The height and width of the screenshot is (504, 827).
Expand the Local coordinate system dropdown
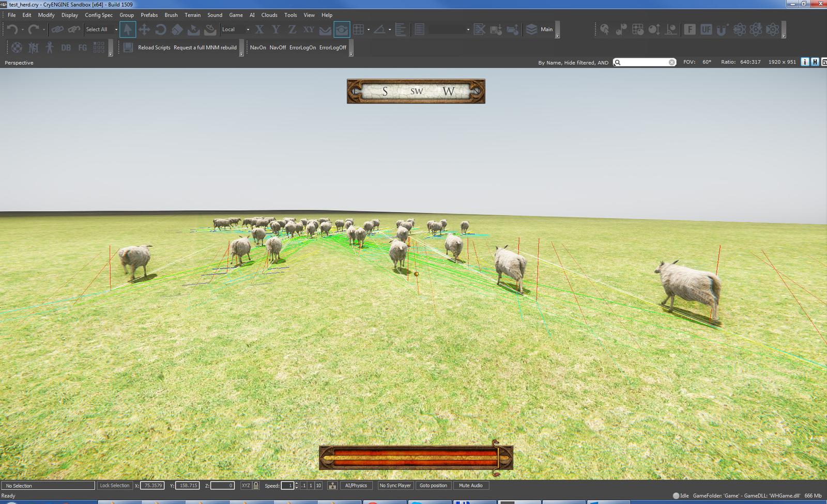[x=248, y=29]
